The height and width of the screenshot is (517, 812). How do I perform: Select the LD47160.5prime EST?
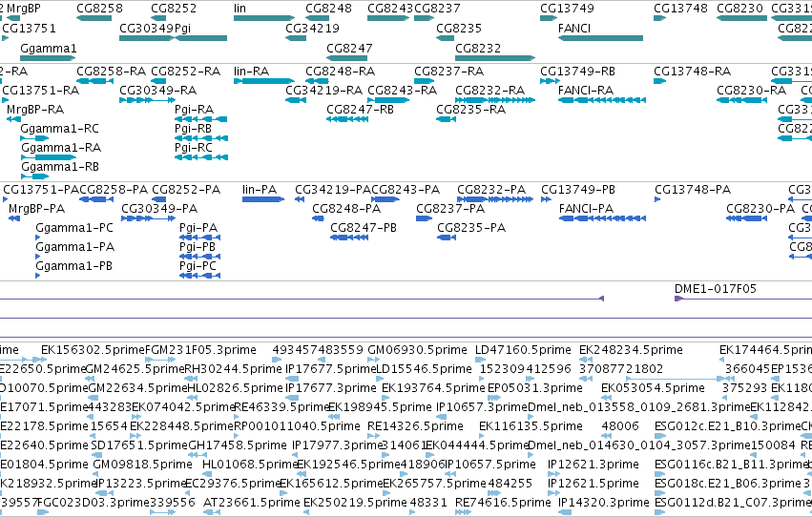click(x=480, y=361)
